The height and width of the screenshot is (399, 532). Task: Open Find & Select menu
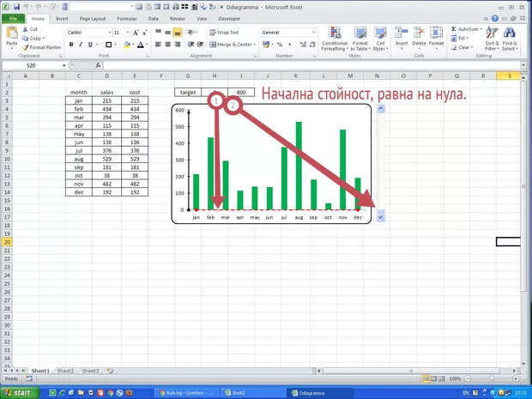point(510,39)
